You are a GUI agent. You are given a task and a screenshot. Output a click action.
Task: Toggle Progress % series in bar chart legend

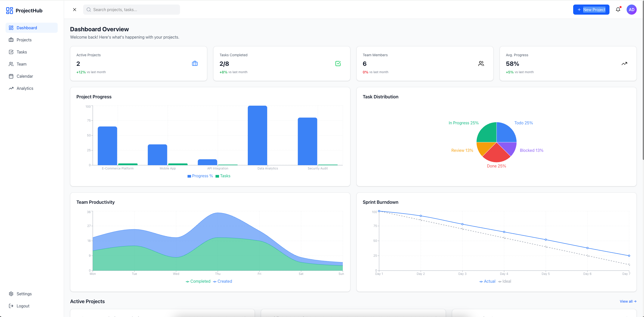[200, 176]
